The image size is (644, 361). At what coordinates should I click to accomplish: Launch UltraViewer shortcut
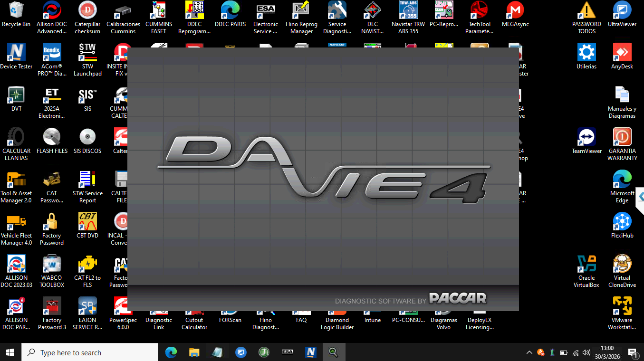pyautogui.click(x=622, y=14)
